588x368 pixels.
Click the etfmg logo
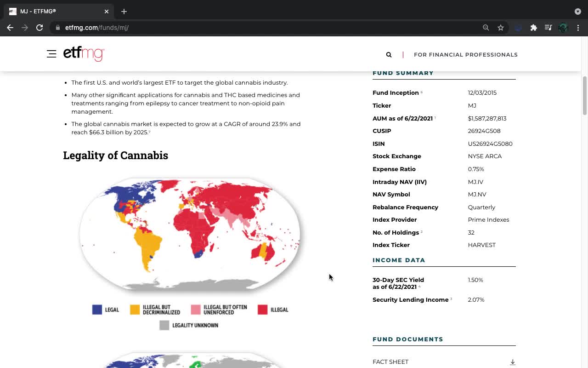coord(84,54)
